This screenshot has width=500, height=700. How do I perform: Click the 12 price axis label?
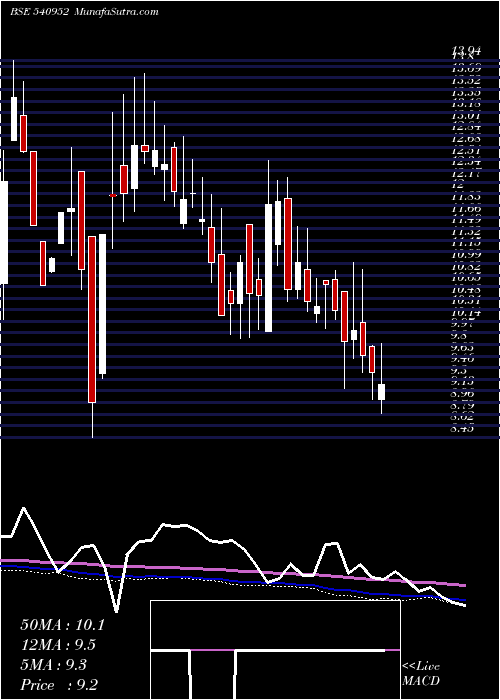click(458, 185)
